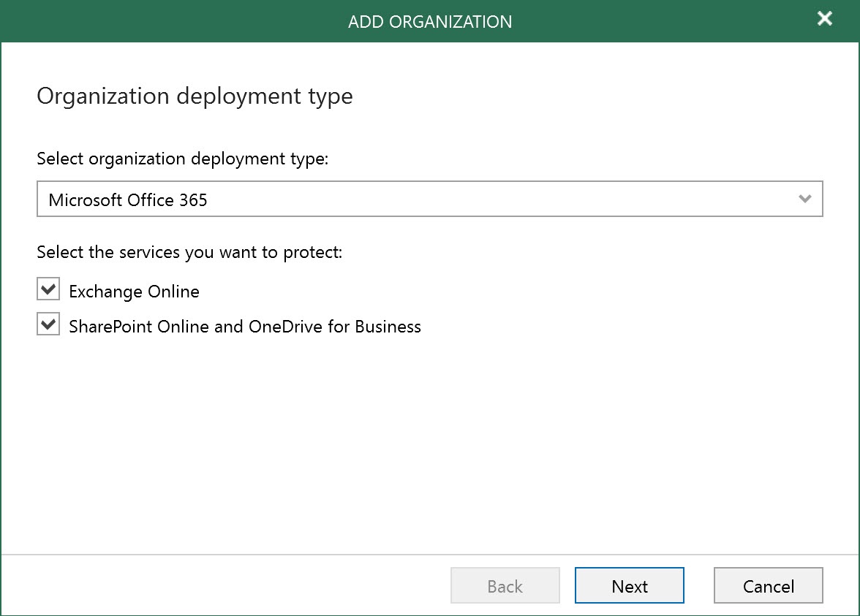Close the Add Organization dialog
This screenshot has height=616, width=860.
pos(824,19)
